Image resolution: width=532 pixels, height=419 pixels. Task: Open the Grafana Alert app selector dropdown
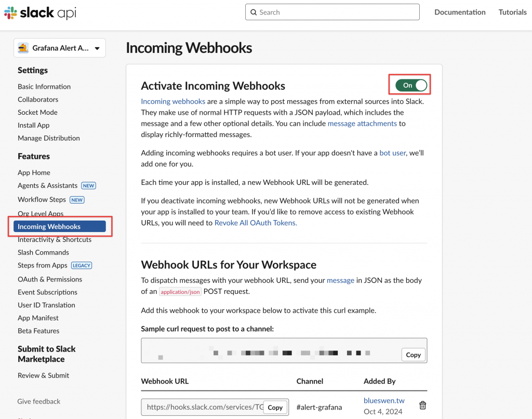pyautogui.click(x=60, y=48)
